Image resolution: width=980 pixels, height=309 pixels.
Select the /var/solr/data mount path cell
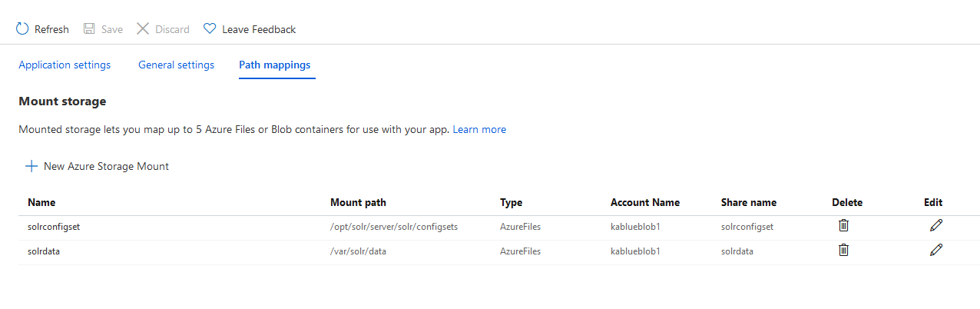coord(358,251)
